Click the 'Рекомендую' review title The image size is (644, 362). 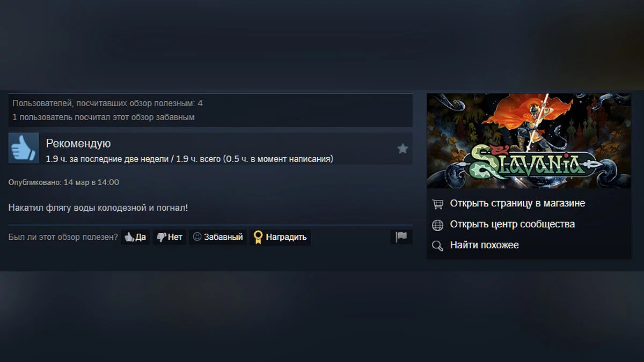pos(78,143)
